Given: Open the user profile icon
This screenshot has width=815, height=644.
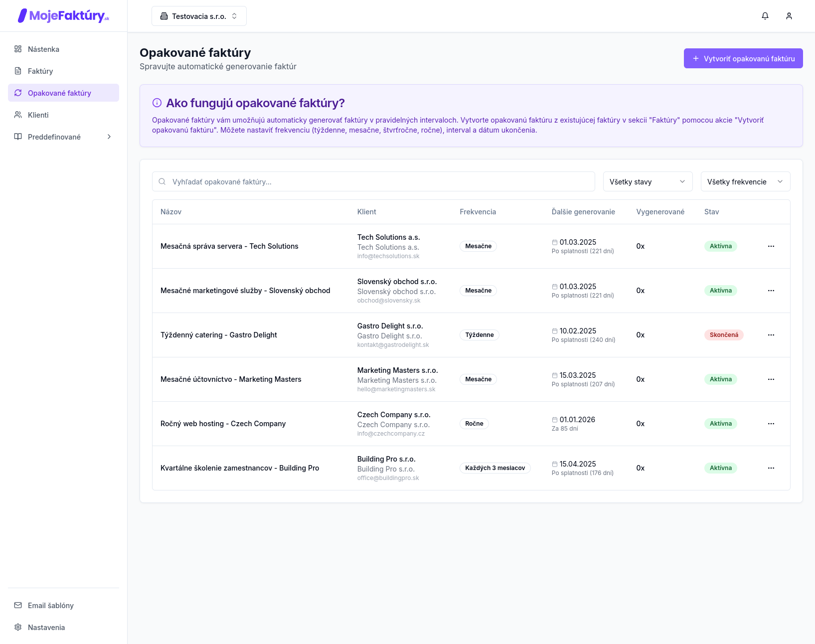Looking at the screenshot, I should pyautogui.click(x=789, y=16).
